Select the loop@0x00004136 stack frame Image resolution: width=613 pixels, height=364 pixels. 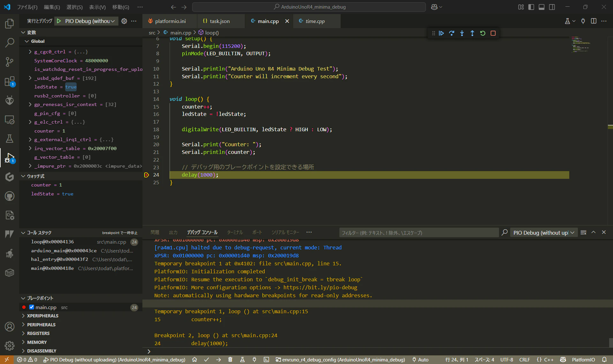pos(52,242)
